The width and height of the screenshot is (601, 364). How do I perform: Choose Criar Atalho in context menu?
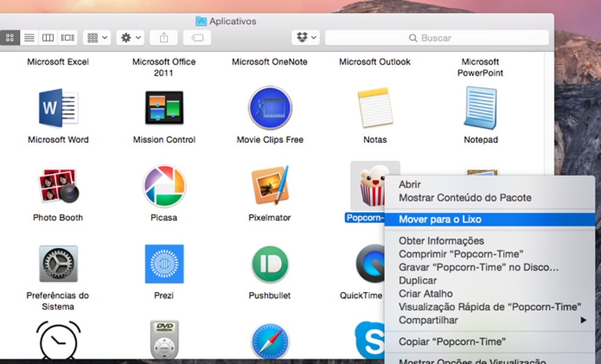tap(490, 294)
